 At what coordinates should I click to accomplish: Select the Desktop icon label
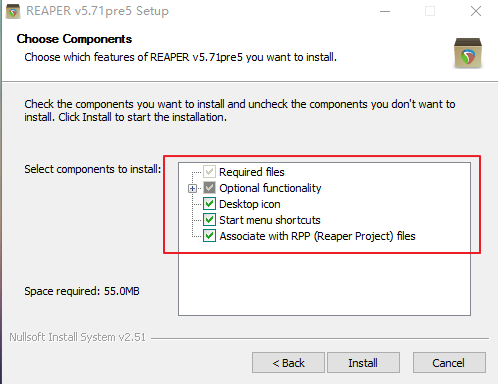tap(250, 204)
